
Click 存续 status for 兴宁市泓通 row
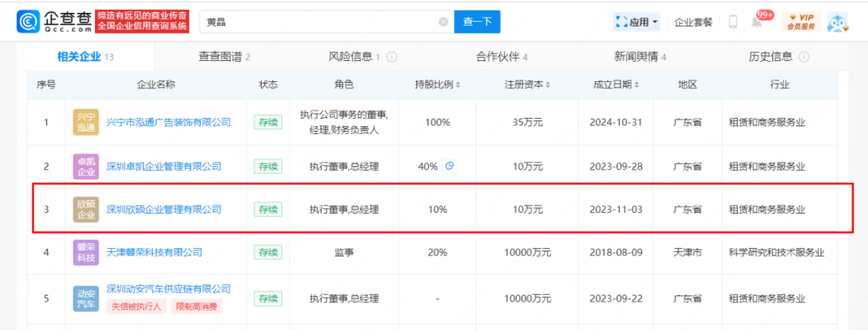pos(268,122)
